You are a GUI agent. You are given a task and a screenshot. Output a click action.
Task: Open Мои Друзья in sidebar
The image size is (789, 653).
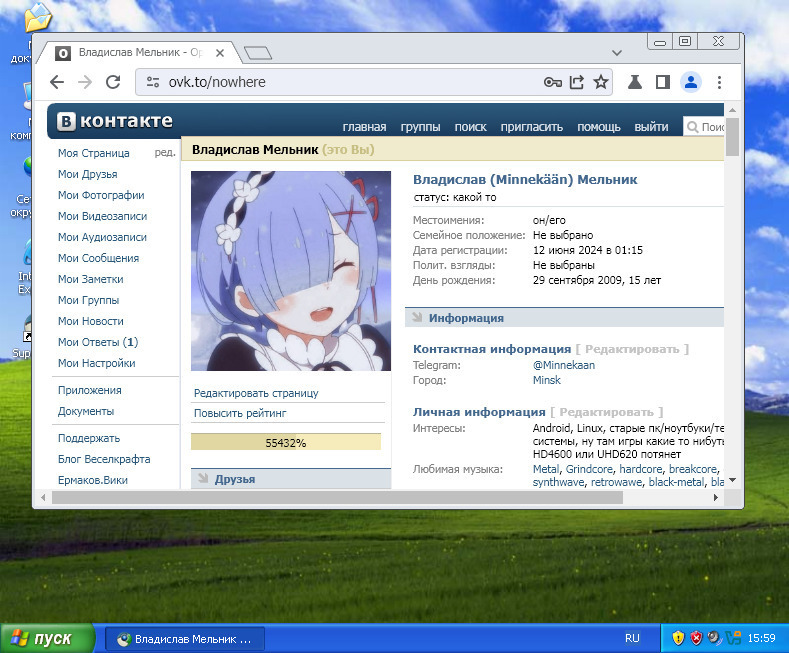pos(88,174)
